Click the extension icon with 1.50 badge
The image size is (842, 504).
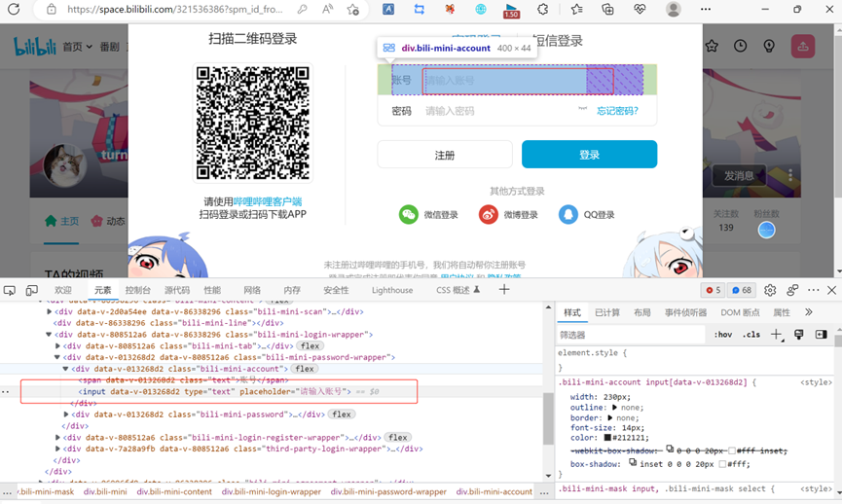point(511,10)
